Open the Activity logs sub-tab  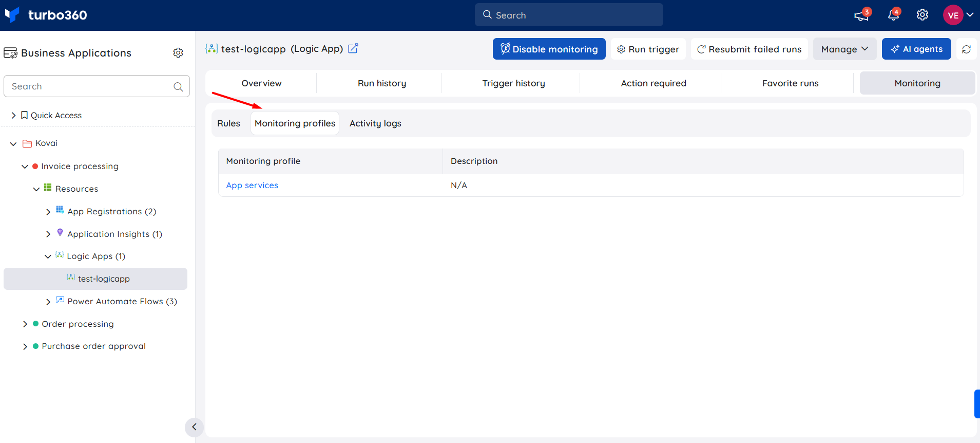point(375,123)
